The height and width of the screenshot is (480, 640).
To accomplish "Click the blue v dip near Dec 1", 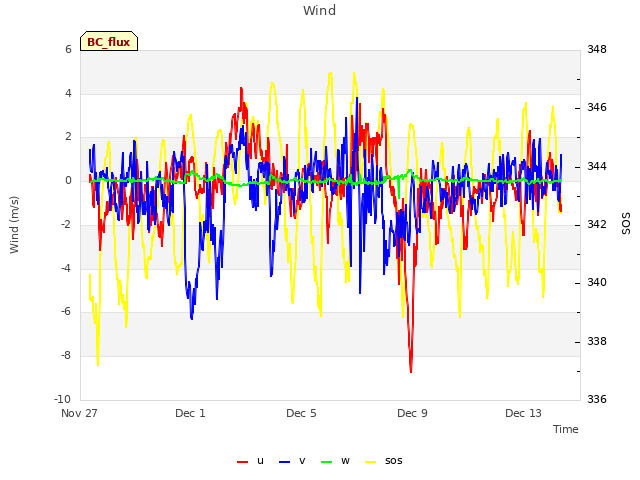I will tap(191, 318).
